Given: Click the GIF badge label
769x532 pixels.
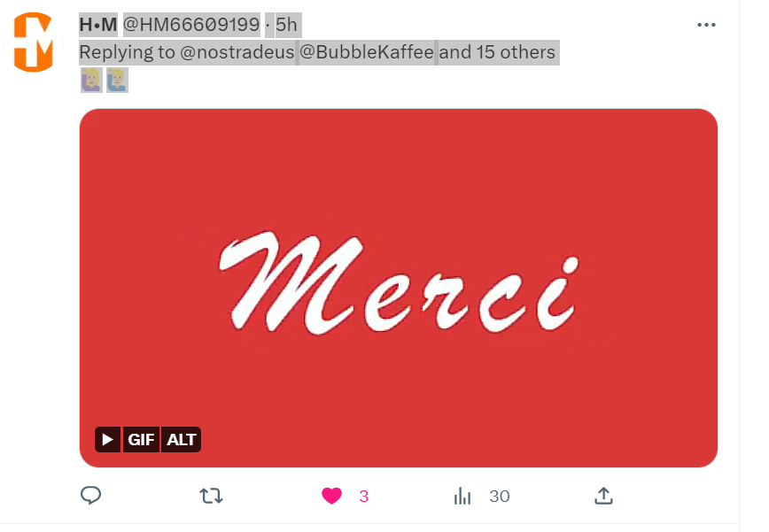Looking at the screenshot, I should (141, 439).
